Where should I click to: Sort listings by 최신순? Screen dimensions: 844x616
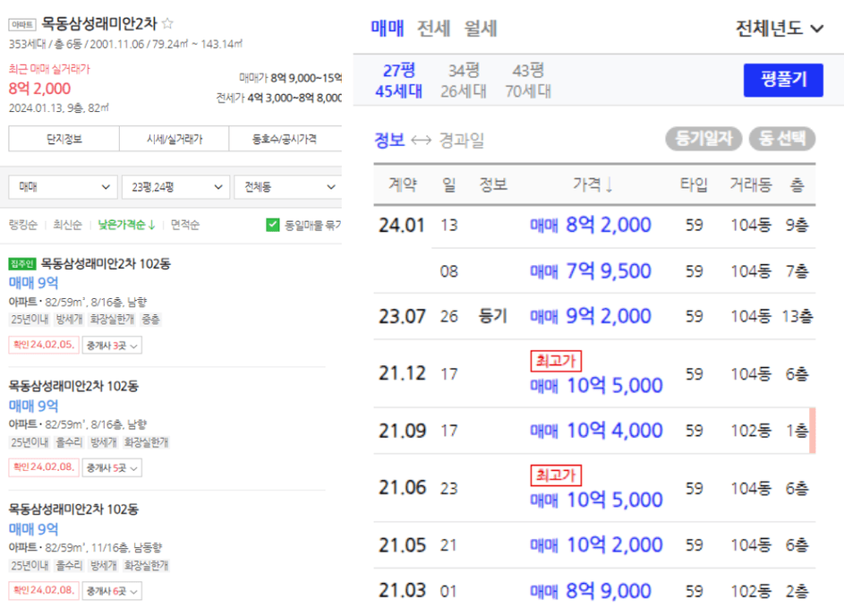click(x=68, y=225)
